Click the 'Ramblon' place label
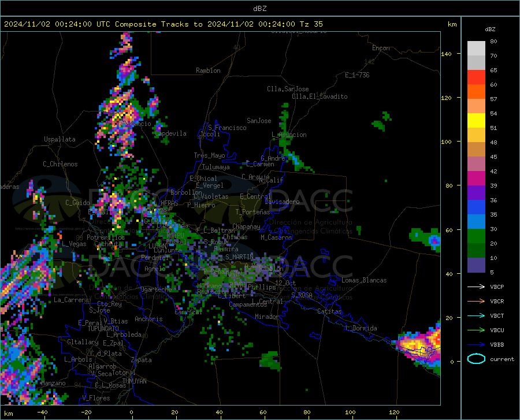 (x=208, y=70)
